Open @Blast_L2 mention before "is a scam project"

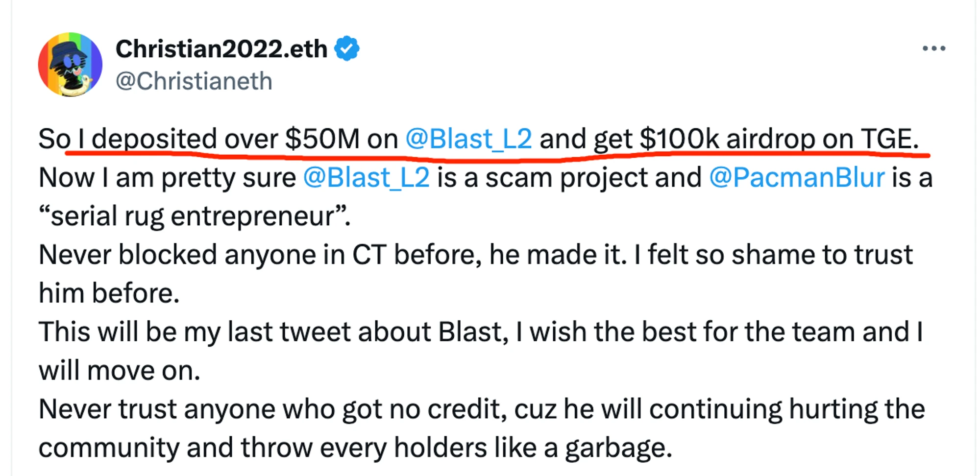click(x=367, y=177)
